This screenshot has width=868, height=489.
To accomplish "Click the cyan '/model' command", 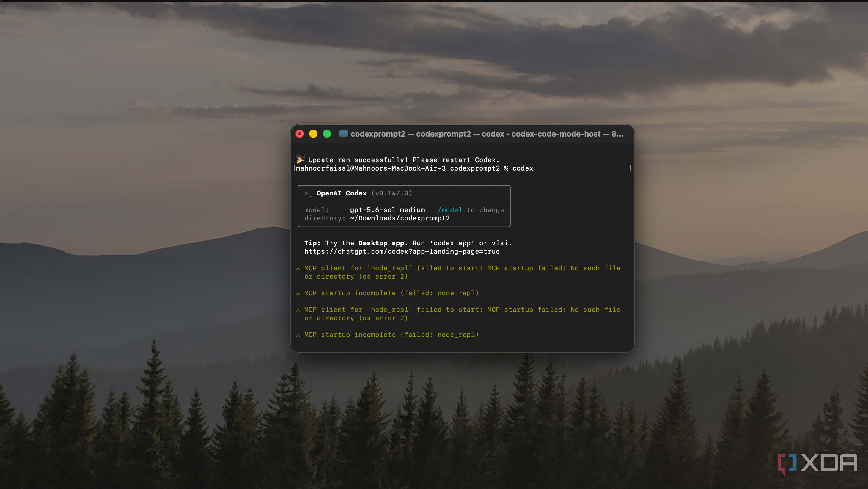I will coord(450,210).
